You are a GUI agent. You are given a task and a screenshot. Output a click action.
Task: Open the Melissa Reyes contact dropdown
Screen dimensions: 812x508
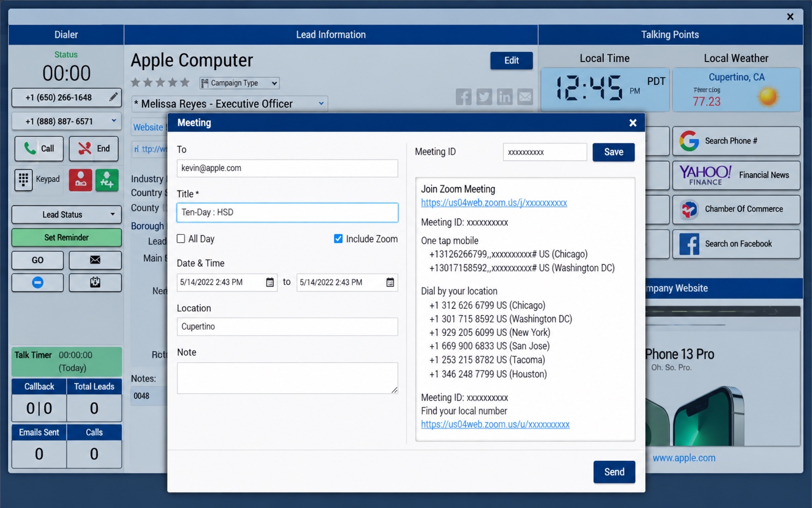[229, 104]
